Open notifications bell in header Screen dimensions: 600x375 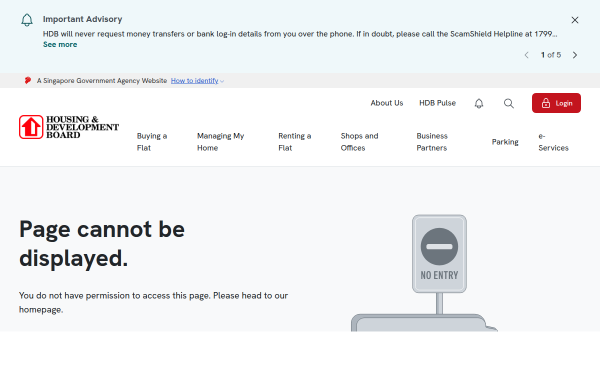pos(479,103)
